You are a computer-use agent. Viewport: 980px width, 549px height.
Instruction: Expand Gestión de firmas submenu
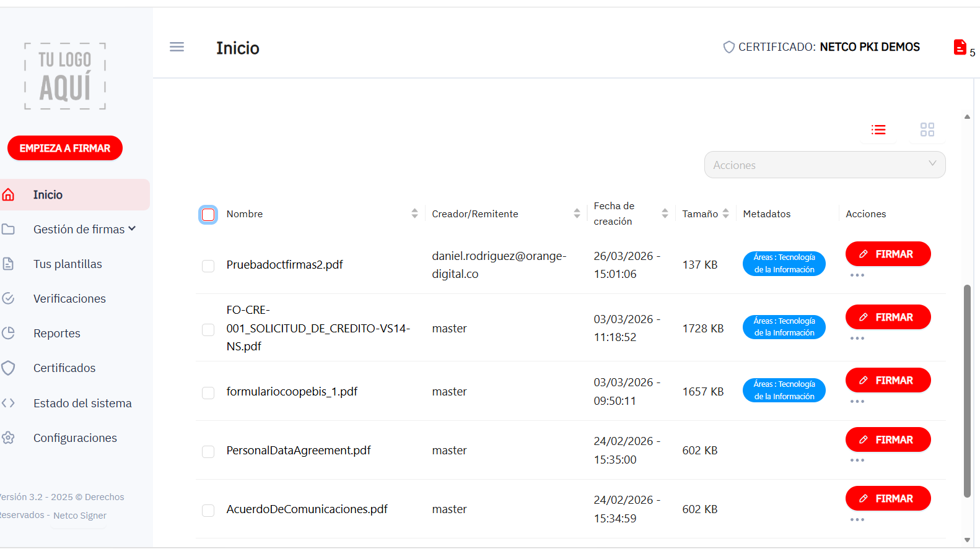tap(84, 229)
